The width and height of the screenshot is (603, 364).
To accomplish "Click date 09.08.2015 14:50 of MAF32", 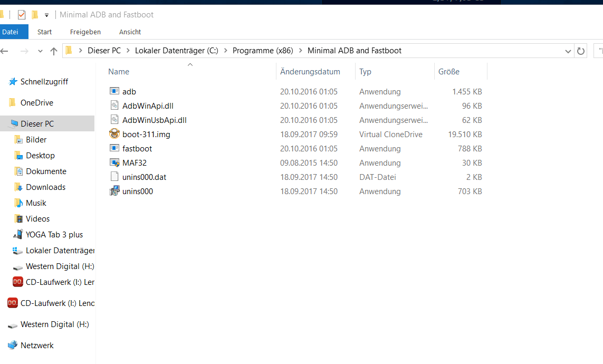I will tap(309, 162).
